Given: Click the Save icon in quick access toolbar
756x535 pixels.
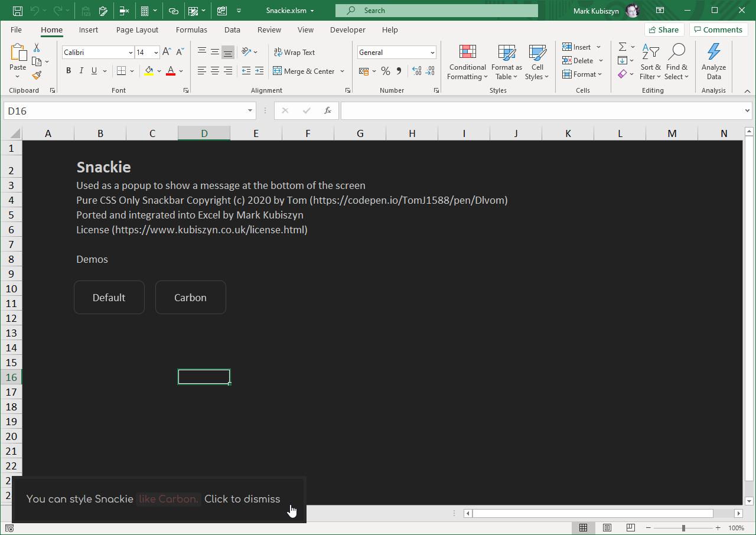Looking at the screenshot, I should pyautogui.click(x=18, y=11).
